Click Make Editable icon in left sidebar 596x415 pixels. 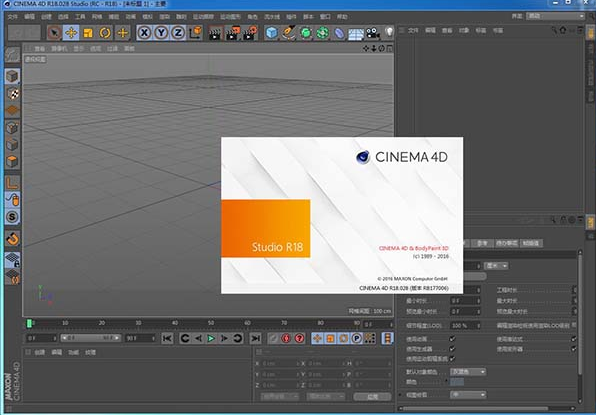13,55
